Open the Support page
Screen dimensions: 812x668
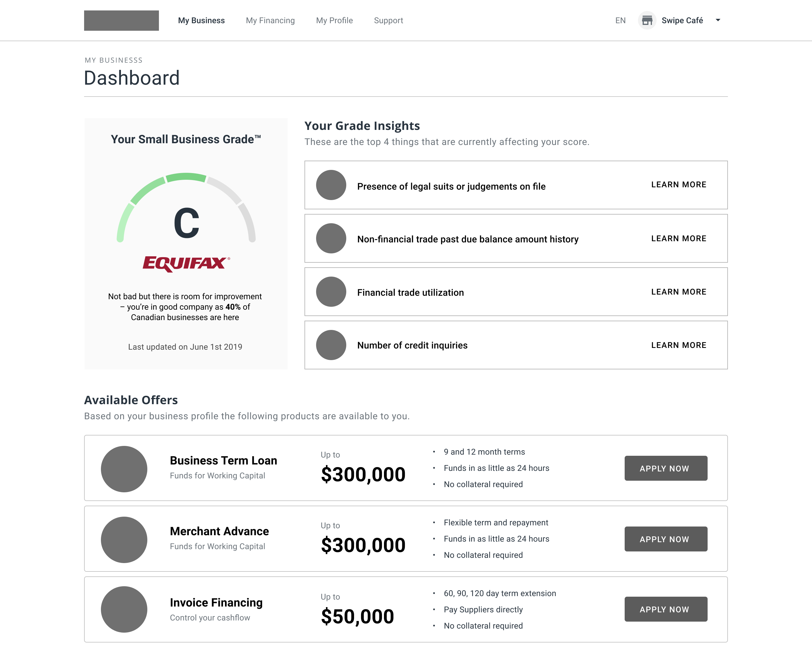(388, 20)
